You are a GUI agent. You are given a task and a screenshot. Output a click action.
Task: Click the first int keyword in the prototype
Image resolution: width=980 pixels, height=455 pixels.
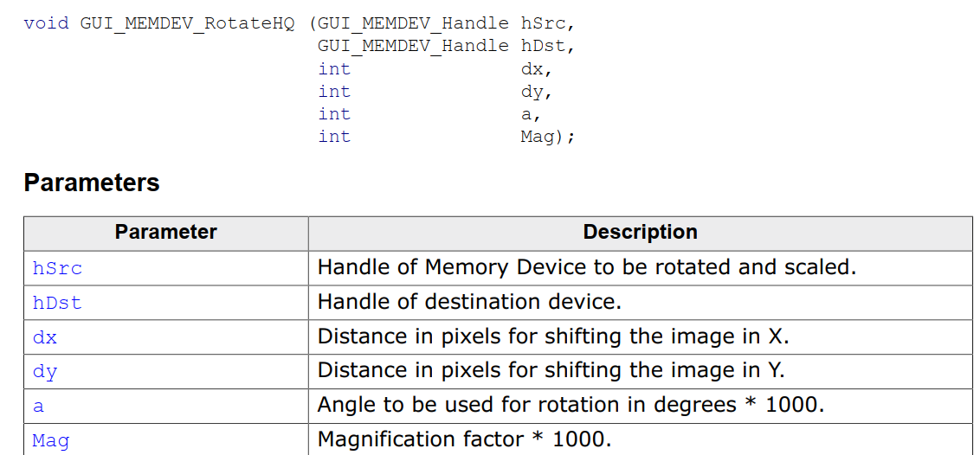coord(334,68)
